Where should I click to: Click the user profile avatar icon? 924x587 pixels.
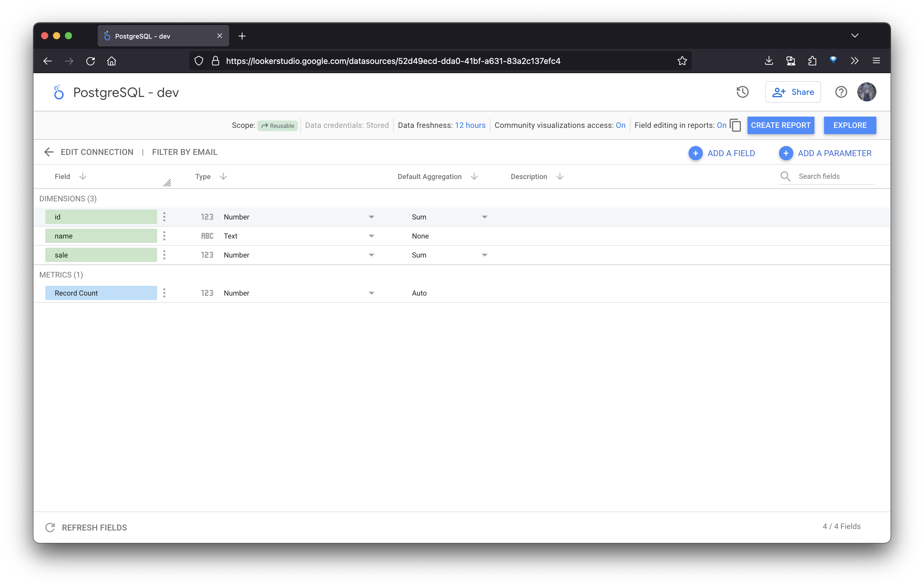click(x=867, y=92)
